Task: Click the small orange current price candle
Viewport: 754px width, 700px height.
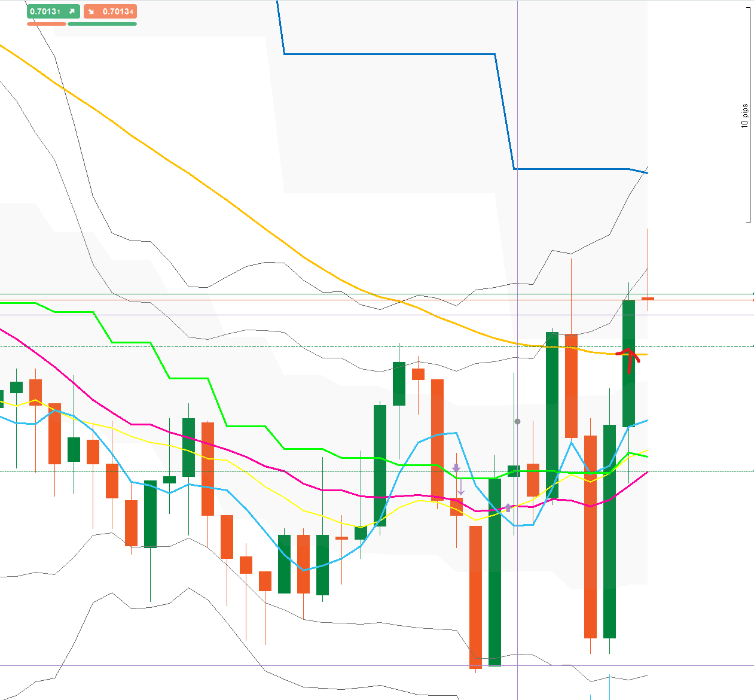Action: click(648, 298)
